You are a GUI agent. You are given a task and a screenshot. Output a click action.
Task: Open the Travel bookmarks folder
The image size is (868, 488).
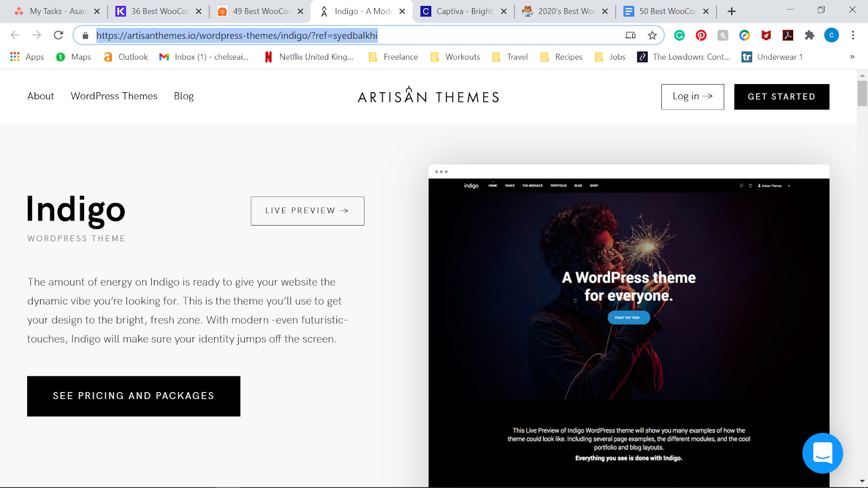coord(510,57)
